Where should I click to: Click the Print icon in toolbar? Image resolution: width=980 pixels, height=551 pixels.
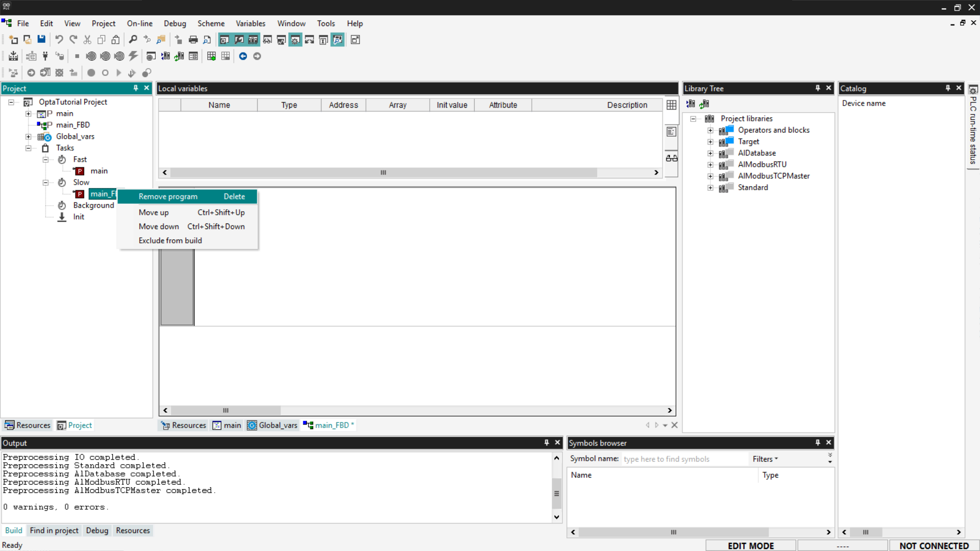[193, 40]
